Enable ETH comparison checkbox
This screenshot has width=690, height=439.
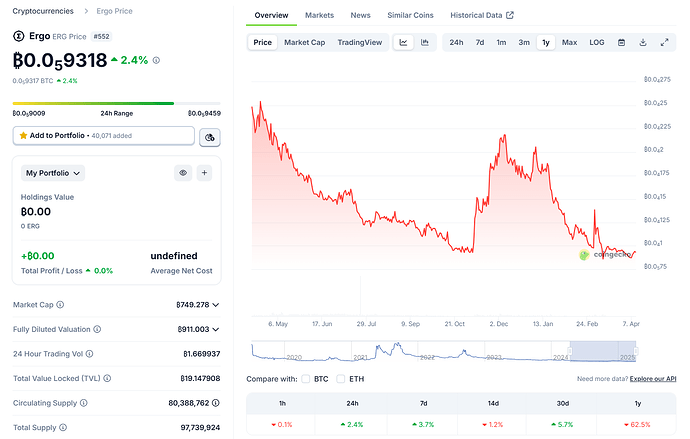tap(341, 379)
